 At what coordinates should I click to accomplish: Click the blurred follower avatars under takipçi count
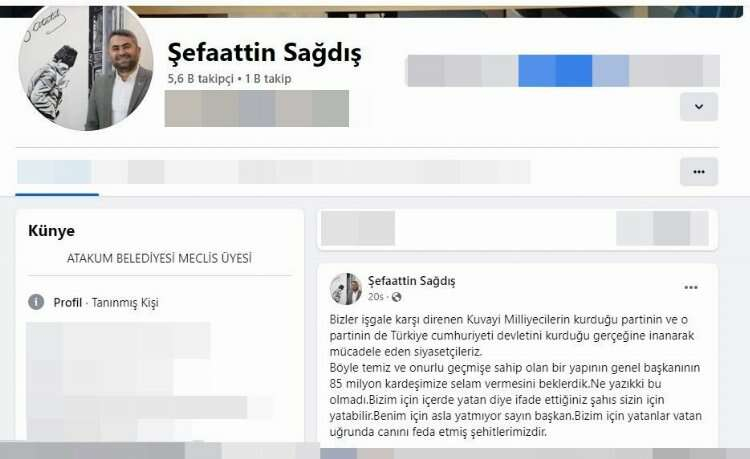click(257, 109)
